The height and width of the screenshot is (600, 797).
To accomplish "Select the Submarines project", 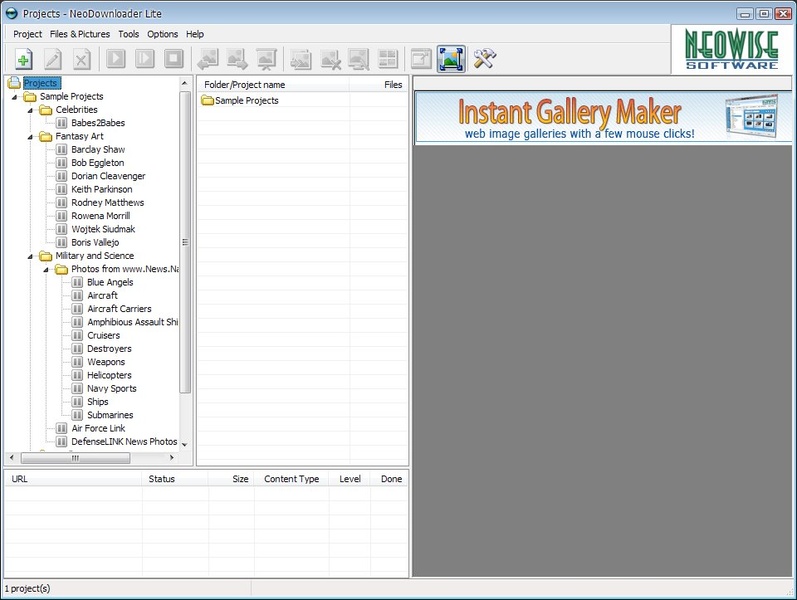I will coord(110,415).
